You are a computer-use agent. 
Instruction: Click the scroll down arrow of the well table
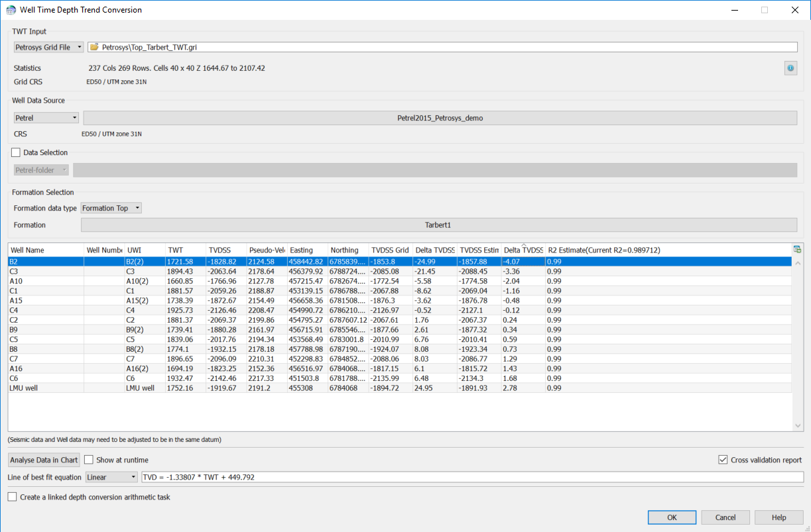(x=798, y=425)
